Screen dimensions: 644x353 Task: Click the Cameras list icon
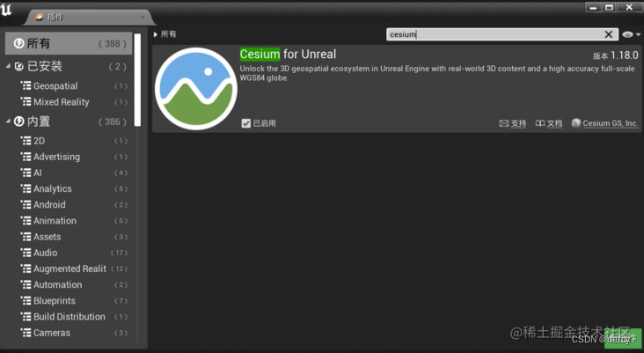[x=26, y=333]
